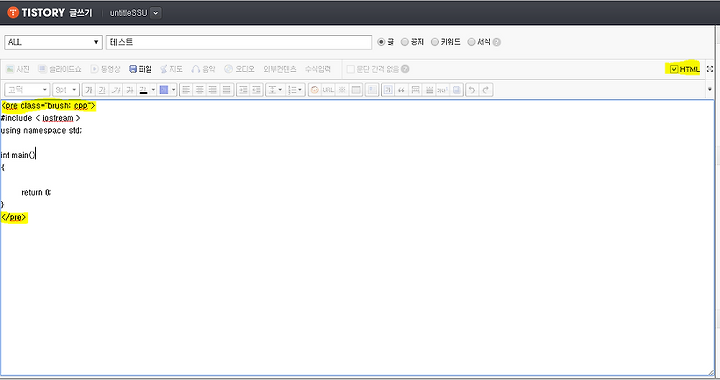Screen dimensions: 720x380
Task: Insert blockquote
Action: [401, 90]
